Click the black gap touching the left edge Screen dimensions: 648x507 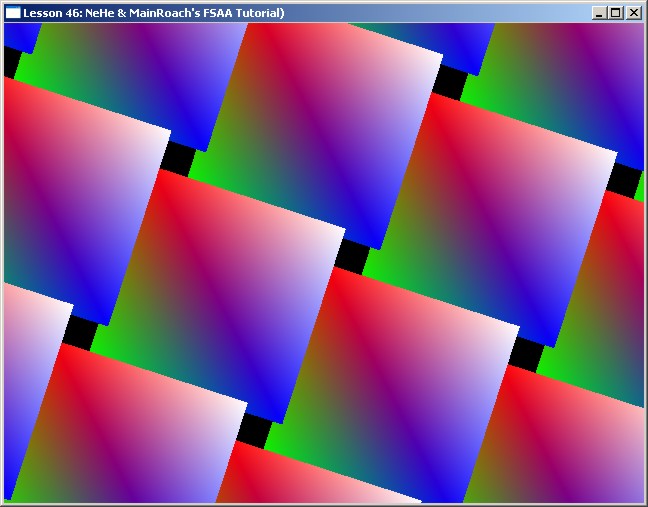click(10, 62)
